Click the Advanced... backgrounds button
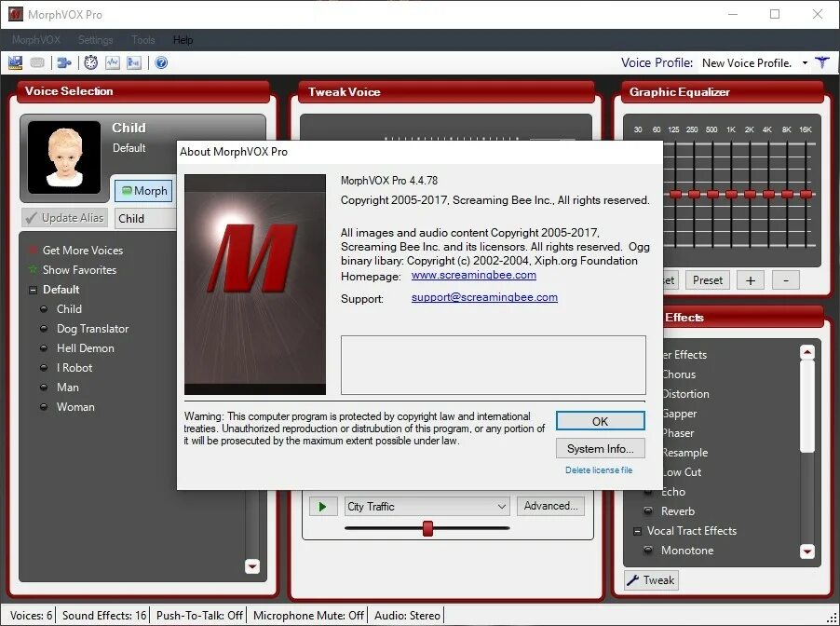 pyautogui.click(x=550, y=506)
